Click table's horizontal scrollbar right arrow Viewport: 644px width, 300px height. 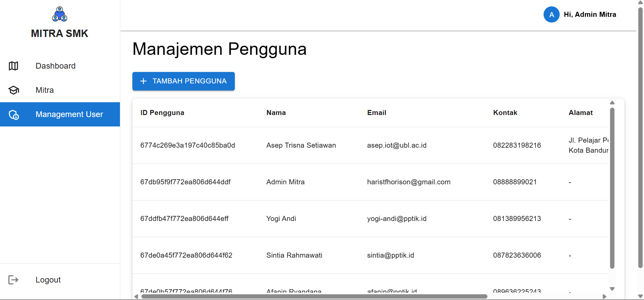pyautogui.click(x=604, y=296)
